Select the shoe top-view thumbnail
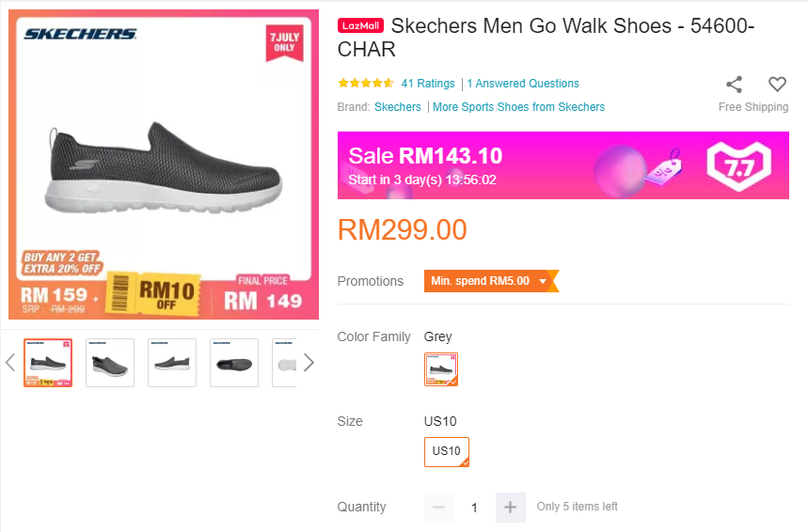The height and width of the screenshot is (532, 808). 234,363
